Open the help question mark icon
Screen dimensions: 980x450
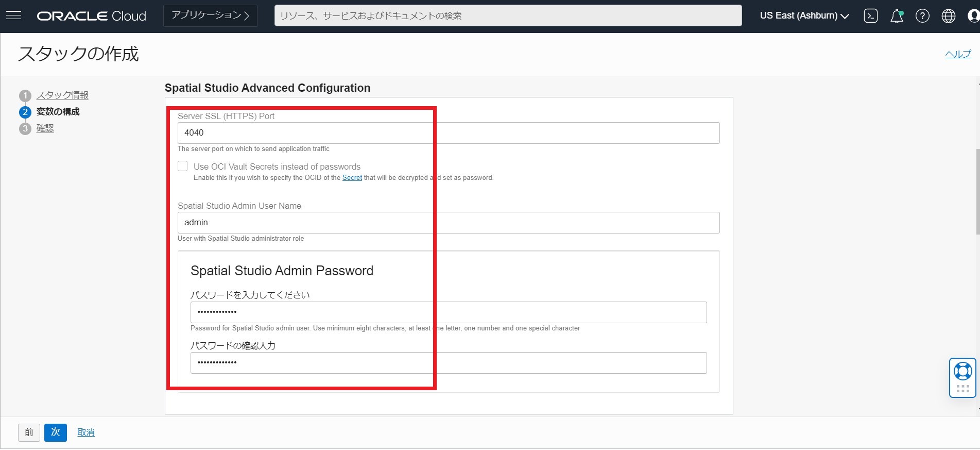coord(922,16)
